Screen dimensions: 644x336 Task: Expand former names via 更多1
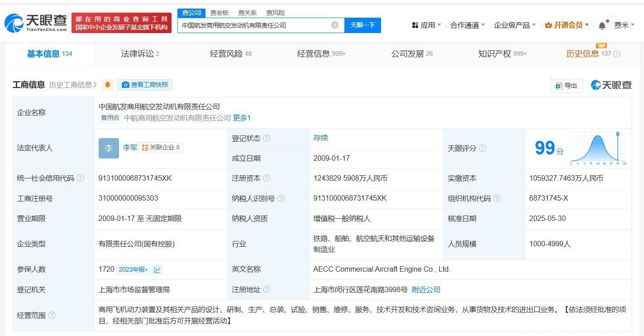tap(242, 118)
